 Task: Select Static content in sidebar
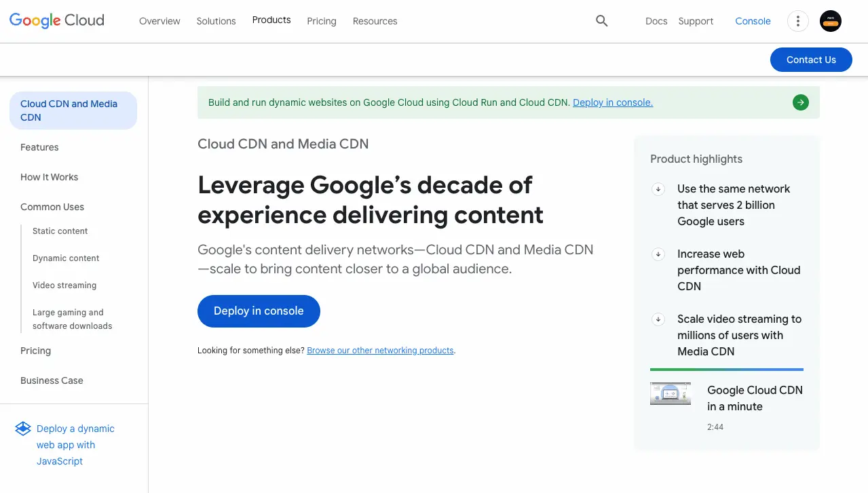60,231
